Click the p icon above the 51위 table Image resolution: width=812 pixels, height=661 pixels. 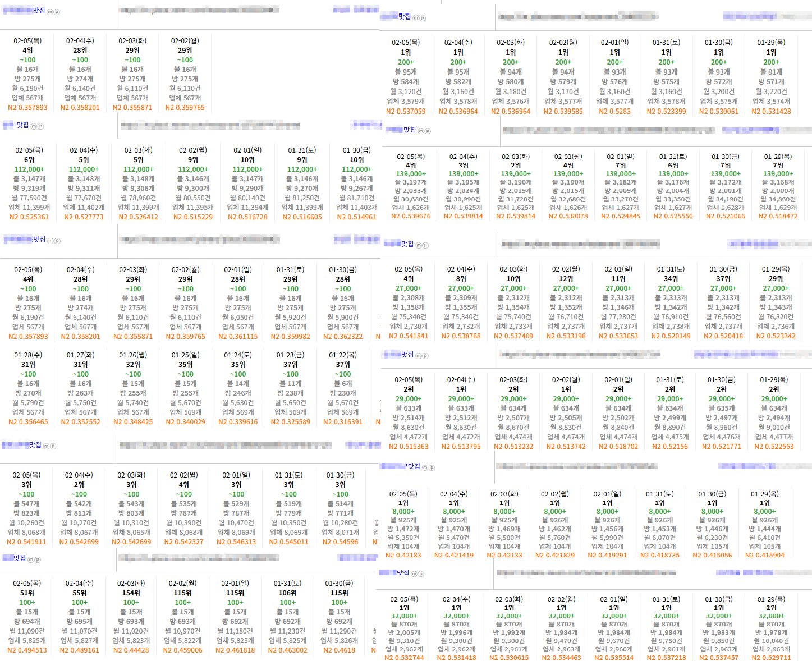[x=38, y=559]
